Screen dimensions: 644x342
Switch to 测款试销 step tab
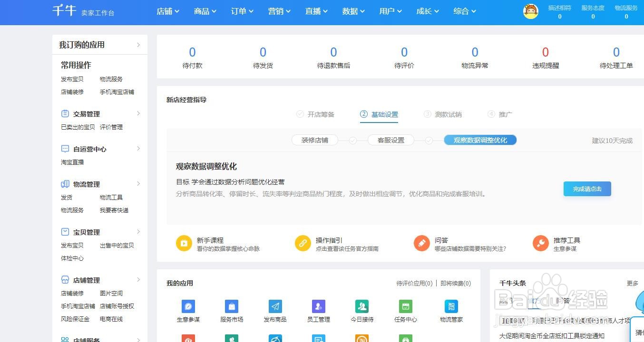443,114
